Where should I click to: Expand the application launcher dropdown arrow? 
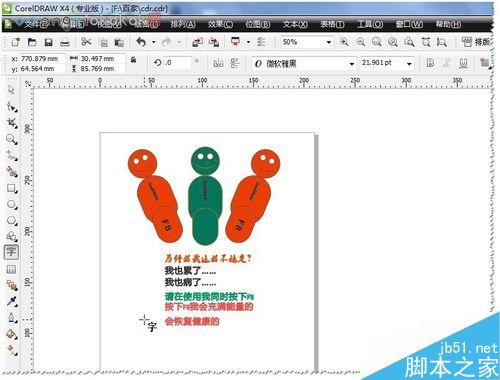click(x=248, y=42)
